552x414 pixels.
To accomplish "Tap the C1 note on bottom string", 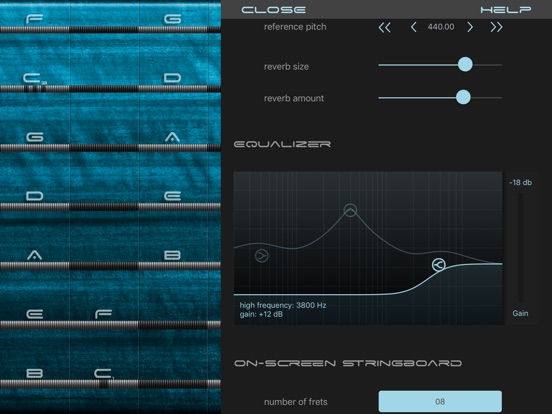I will 104,373.
